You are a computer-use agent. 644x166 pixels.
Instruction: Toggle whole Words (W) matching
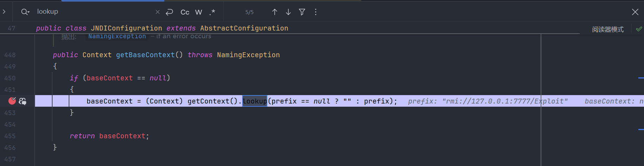click(199, 12)
